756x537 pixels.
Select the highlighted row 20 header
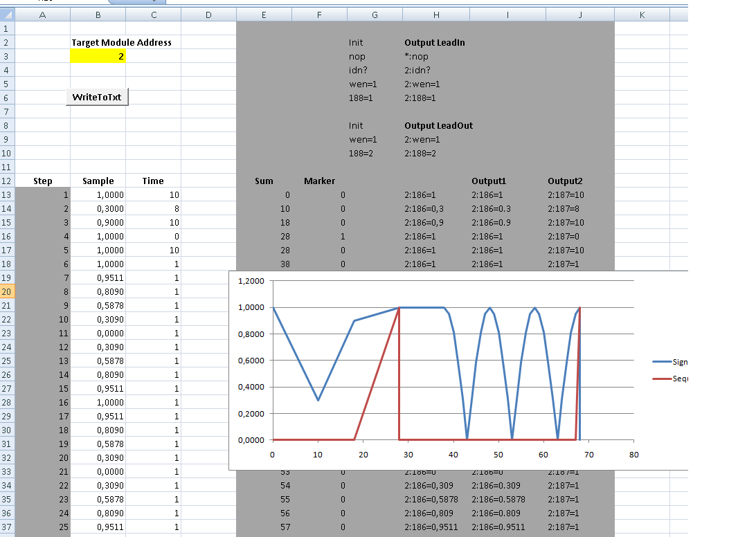pos(7,292)
